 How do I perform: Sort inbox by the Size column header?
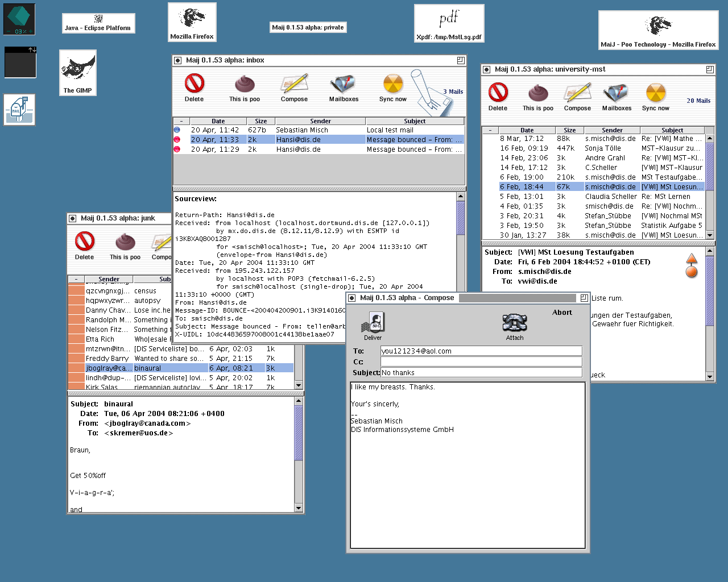(261, 121)
